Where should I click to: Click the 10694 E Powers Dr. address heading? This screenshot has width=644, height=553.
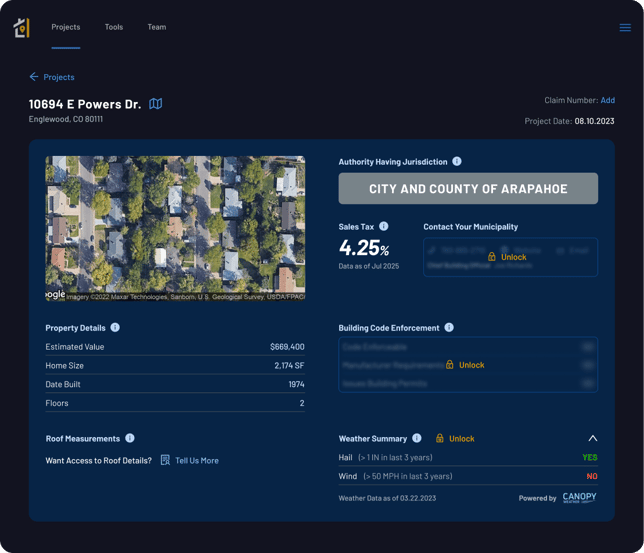[85, 104]
